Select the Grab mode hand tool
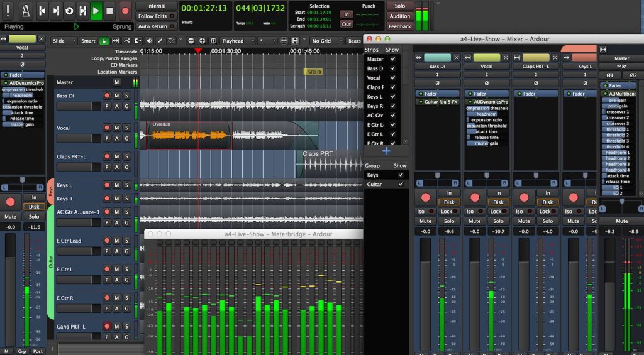The image size is (644, 355). [x=104, y=41]
